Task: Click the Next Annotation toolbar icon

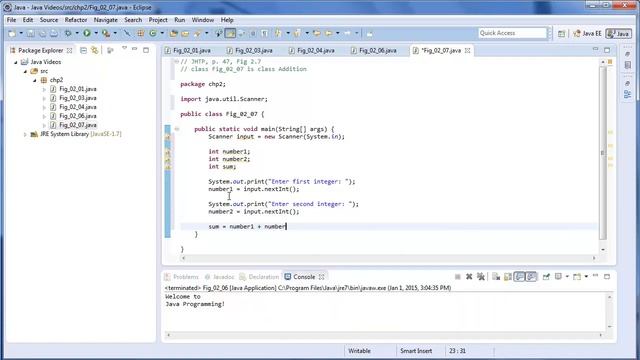Action: point(278,33)
